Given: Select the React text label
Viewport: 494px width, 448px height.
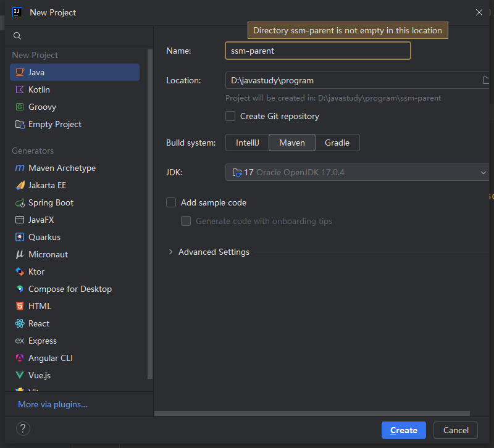Looking at the screenshot, I should 39,323.
